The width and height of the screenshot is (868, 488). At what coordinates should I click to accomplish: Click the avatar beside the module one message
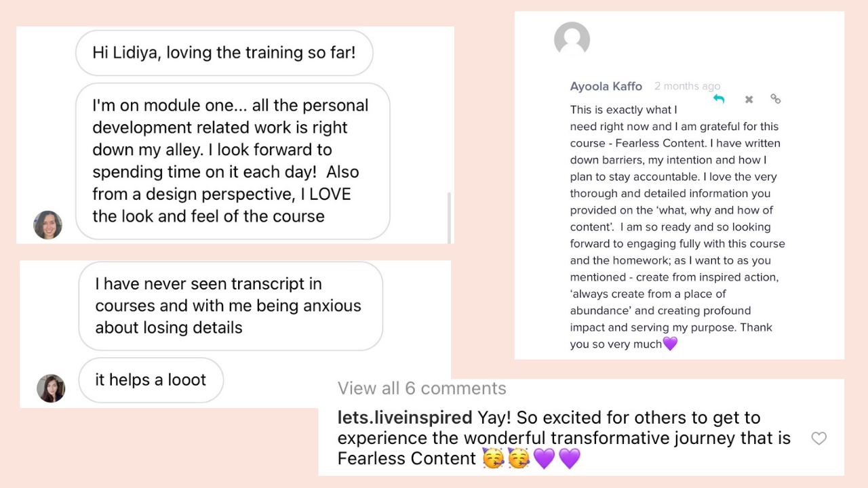[48, 225]
